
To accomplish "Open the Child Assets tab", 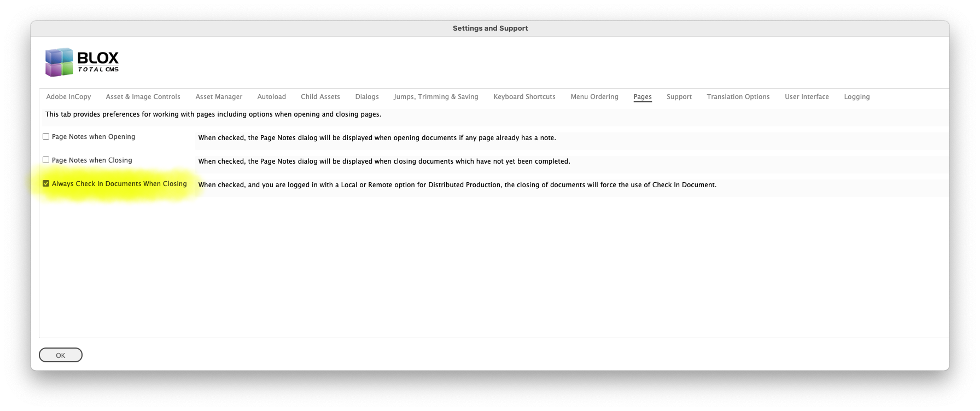I will tap(320, 97).
